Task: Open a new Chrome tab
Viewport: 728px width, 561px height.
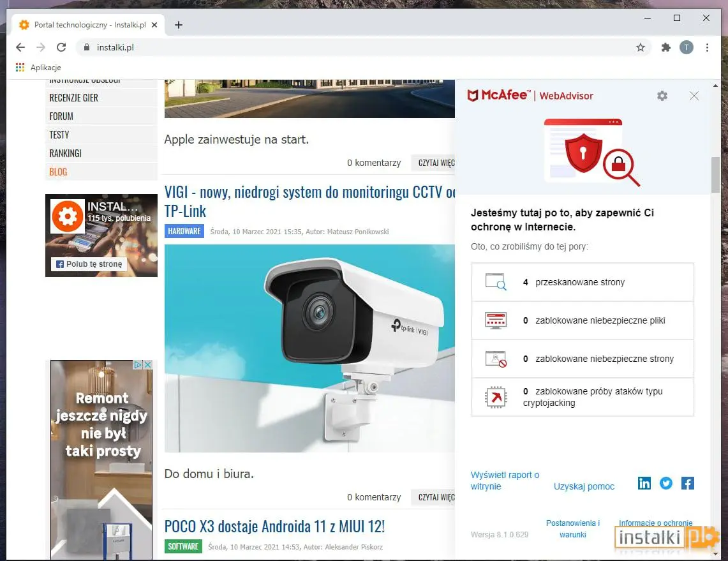Action: [x=178, y=25]
